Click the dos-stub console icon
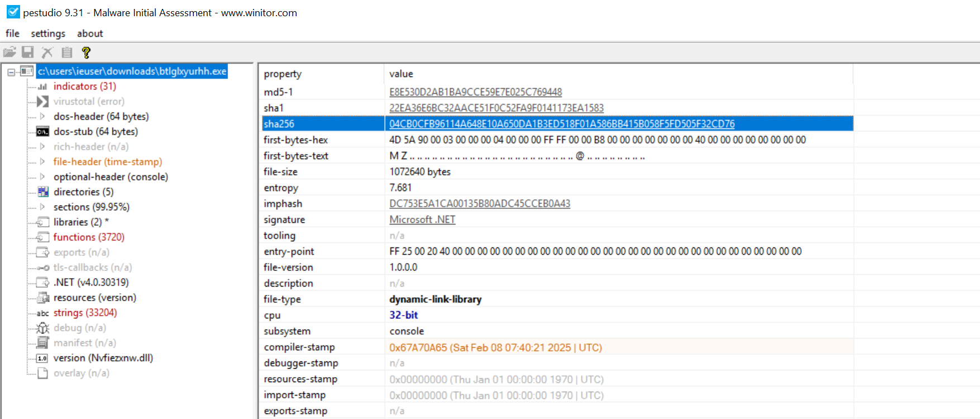This screenshot has height=419, width=980. coord(42,132)
